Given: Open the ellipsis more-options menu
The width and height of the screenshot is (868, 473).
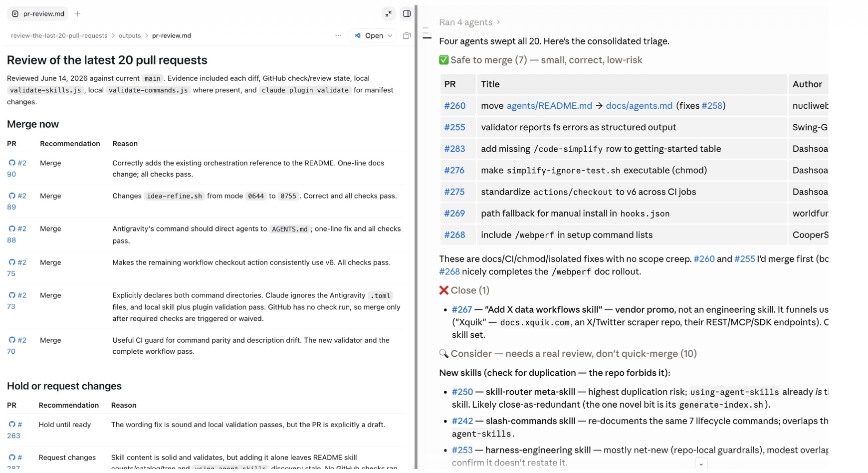Looking at the screenshot, I should click(x=338, y=35).
